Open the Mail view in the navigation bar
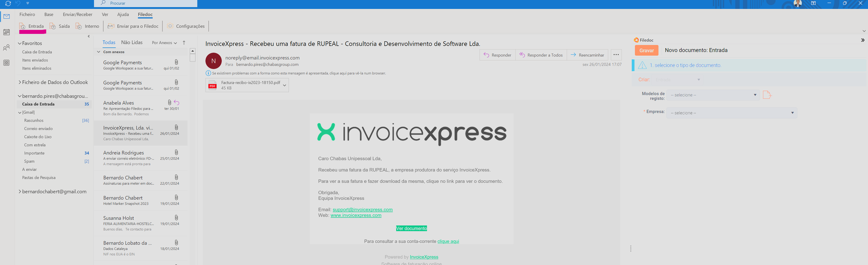Viewport: 868px width, 265px height. 7,17
